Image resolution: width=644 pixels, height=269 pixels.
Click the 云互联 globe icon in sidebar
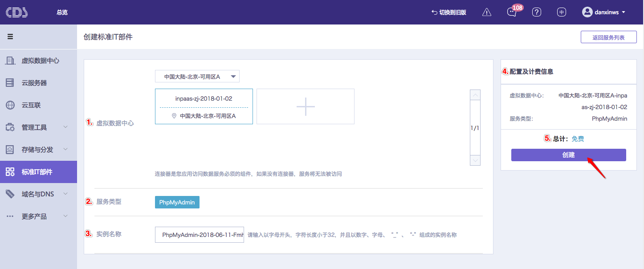10,105
